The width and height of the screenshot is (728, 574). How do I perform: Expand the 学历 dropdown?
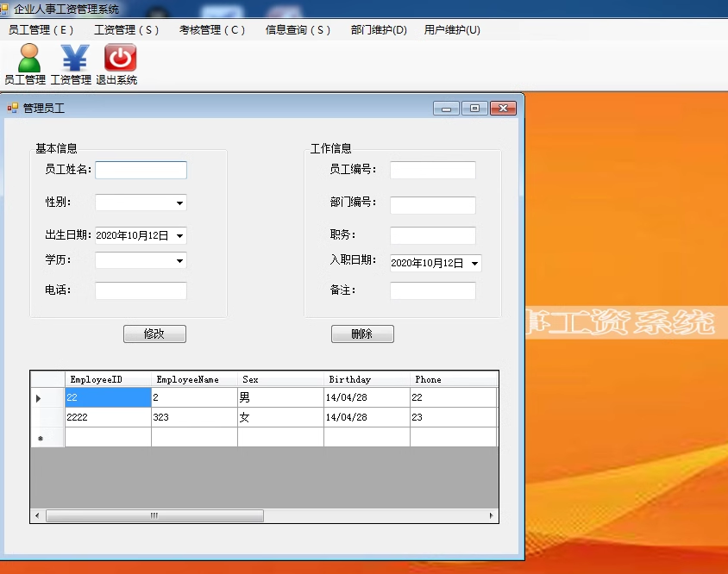pyautogui.click(x=179, y=261)
